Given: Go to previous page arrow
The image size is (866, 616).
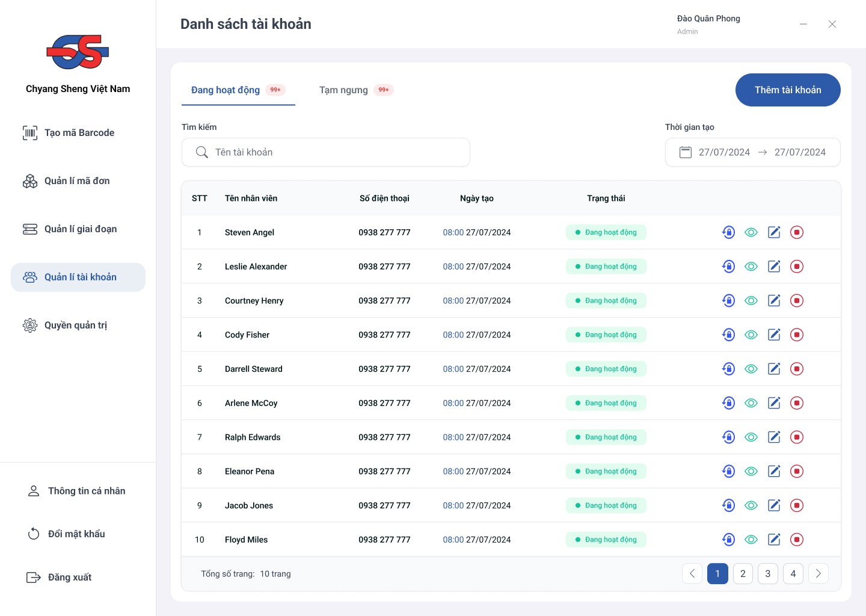Looking at the screenshot, I should (692, 574).
